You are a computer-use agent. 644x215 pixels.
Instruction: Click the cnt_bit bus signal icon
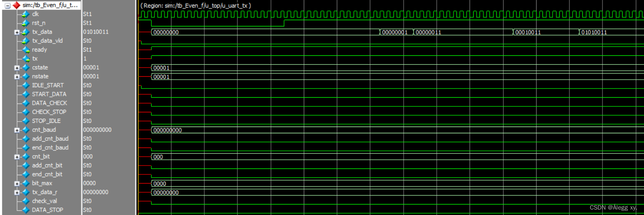coord(26,156)
